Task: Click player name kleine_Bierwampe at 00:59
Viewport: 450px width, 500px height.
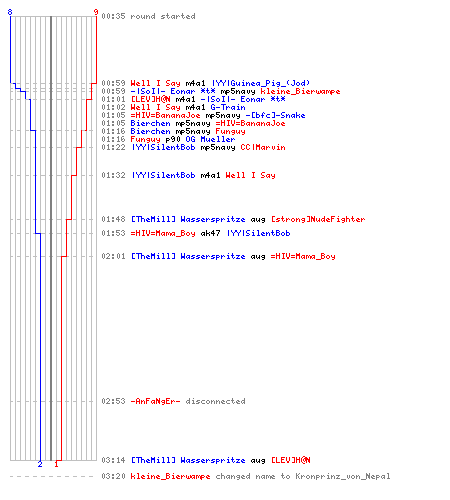Action: 300,91
